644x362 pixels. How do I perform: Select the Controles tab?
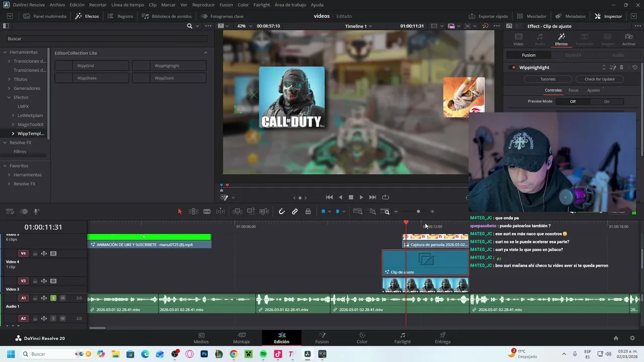[553, 90]
